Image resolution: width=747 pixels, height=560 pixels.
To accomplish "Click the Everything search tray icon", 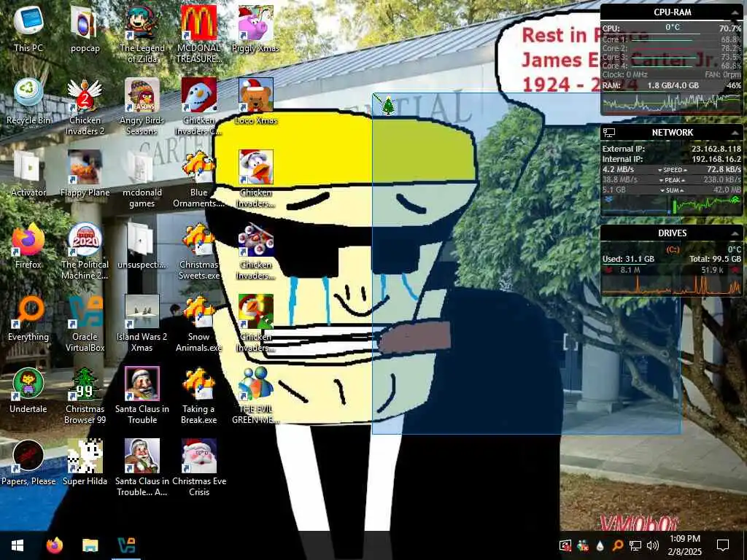I will (617, 545).
